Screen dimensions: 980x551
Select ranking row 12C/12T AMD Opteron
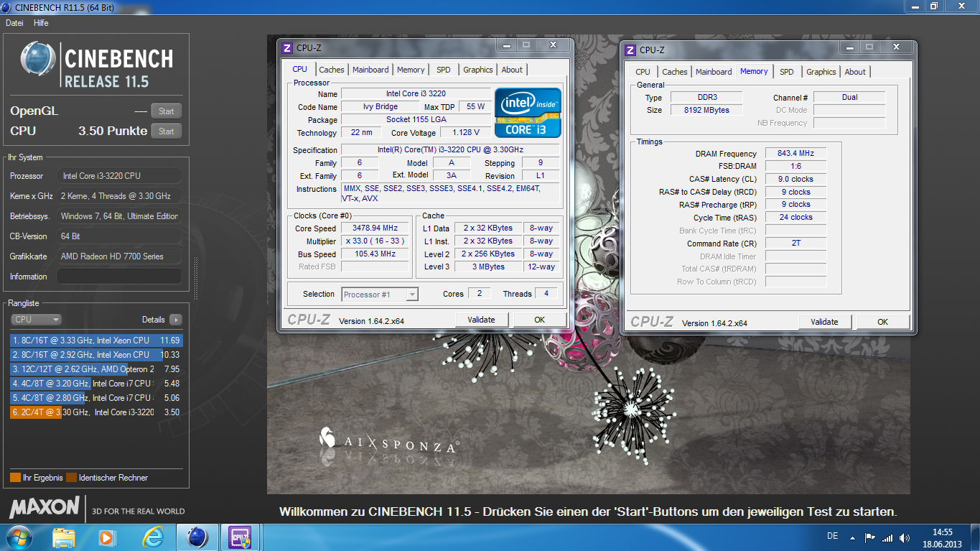(x=96, y=369)
